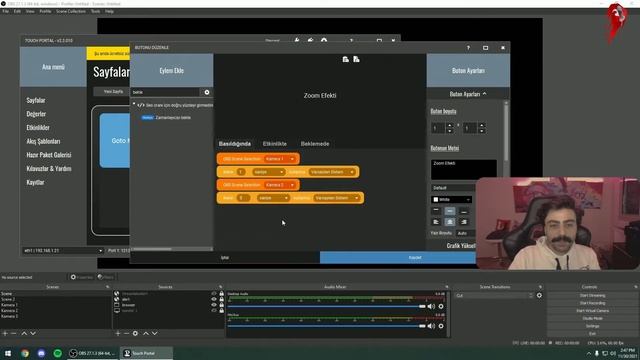This screenshot has width=640, height=360.
Task: Select middle vertical text alignment icon
Action: pos(450,211)
